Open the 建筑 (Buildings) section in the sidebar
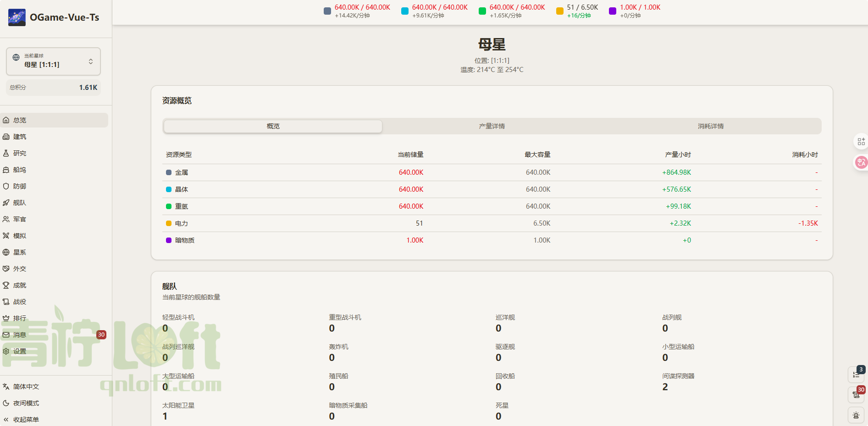The height and width of the screenshot is (426, 868). tap(19, 137)
